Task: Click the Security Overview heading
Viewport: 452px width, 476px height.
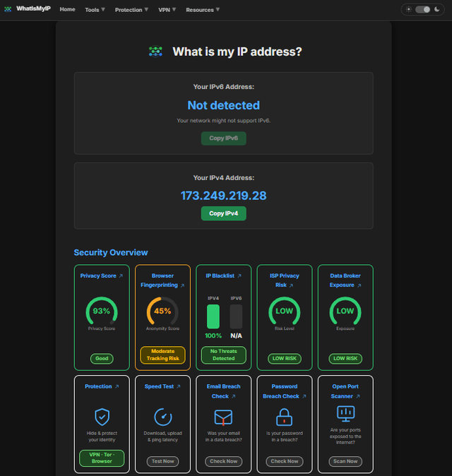Action: point(111,253)
